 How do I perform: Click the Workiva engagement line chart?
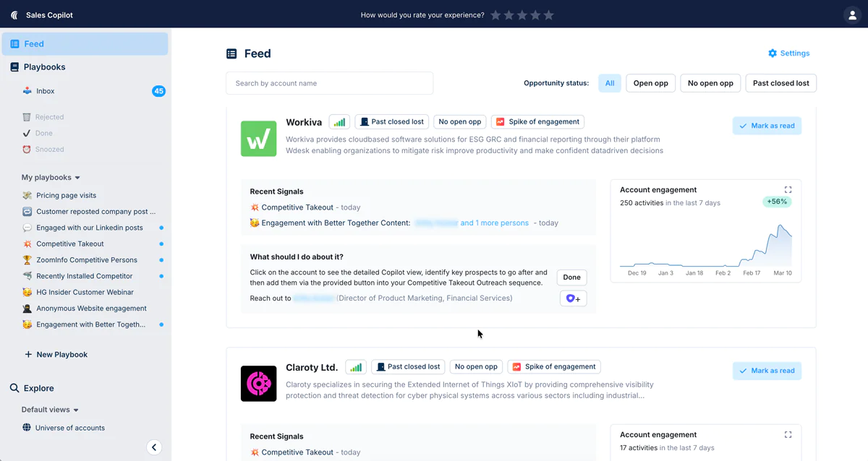(x=705, y=246)
